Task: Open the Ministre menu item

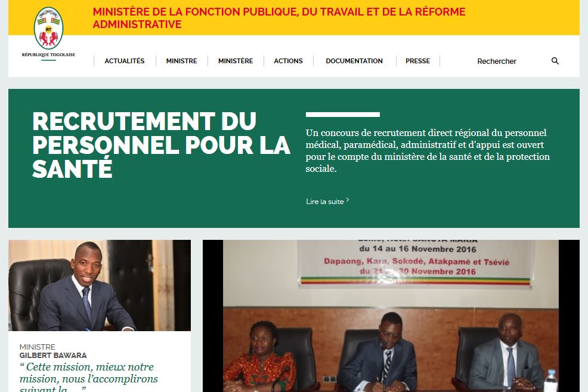Action: point(181,61)
